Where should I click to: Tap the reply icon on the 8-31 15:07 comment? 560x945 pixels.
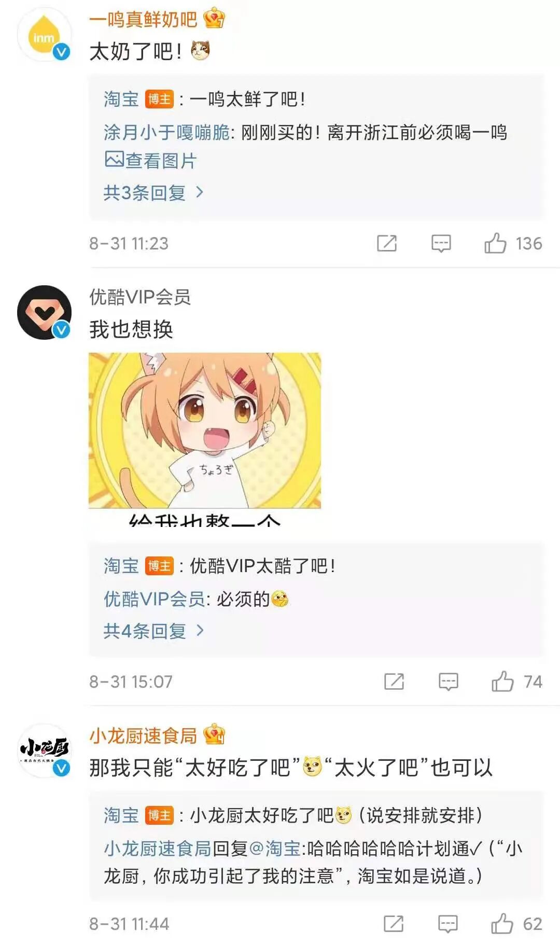tap(449, 682)
